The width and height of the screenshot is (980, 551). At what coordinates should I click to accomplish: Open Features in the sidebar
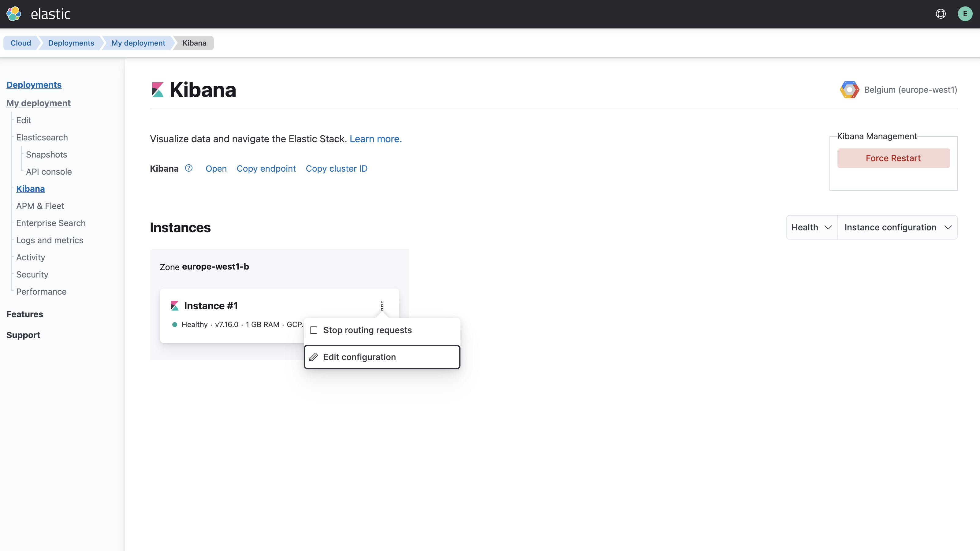click(x=25, y=314)
